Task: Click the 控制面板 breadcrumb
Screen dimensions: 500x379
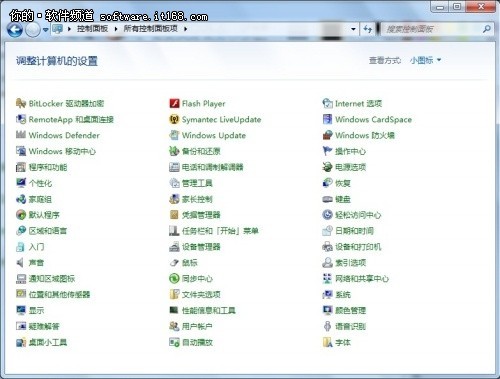Action: pos(92,29)
